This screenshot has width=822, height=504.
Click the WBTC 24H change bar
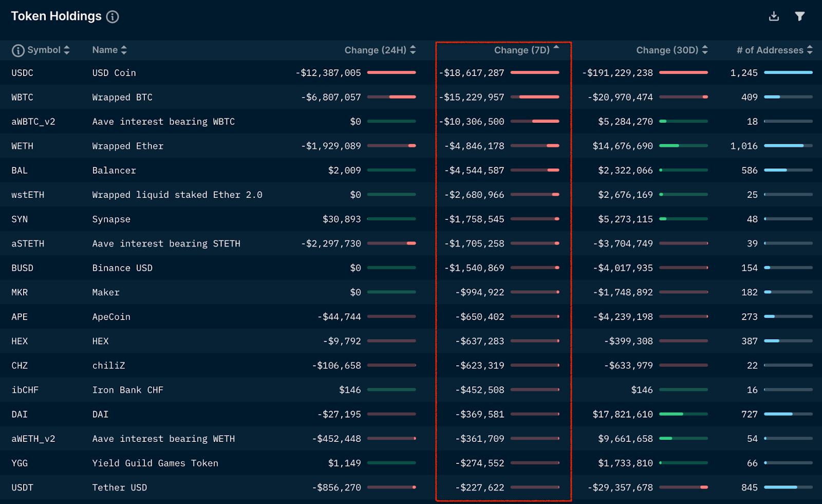coord(391,97)
